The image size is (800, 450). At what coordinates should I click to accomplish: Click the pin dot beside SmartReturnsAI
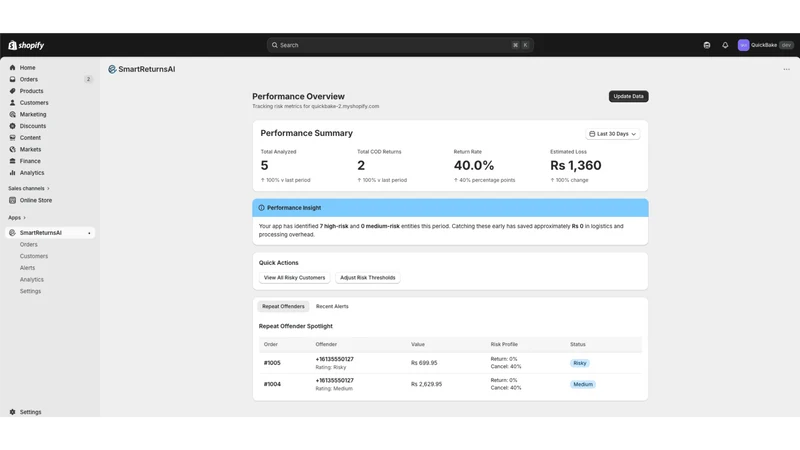89,233
